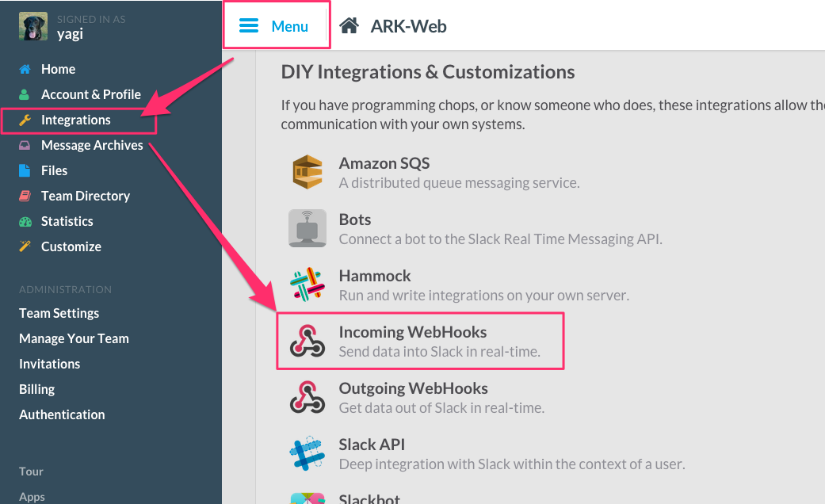825x504 pixels.
Task: Click the Manage Your Team link
Action: pyautogui.click(x=74, y=338)
